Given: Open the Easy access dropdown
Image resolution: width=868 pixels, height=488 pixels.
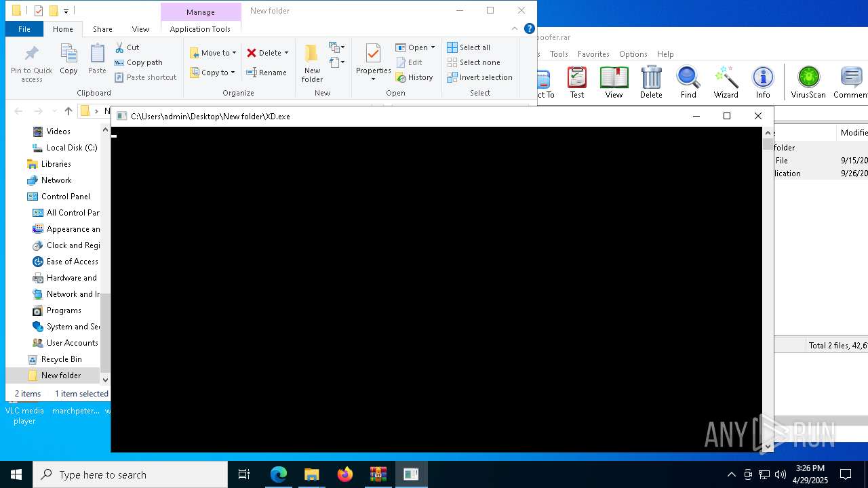Looking at the screenshot, I should 337,62.
